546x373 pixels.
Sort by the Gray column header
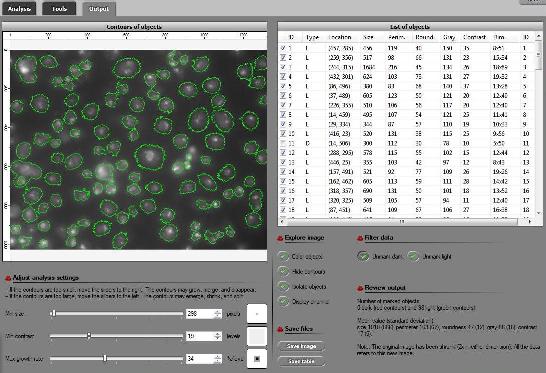pos(449,37)
